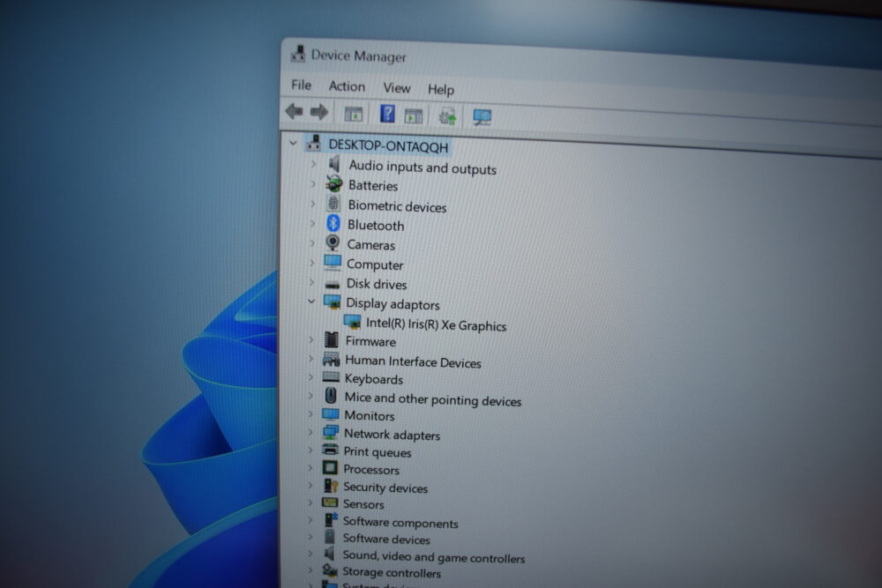Click Scan for hardware changes toolbar icon

point(482,117)
